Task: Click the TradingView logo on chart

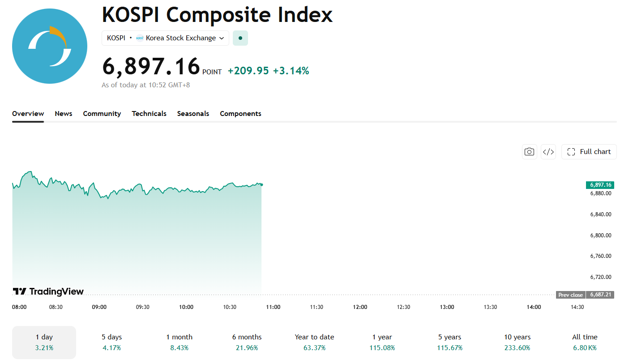Action: tap(48, 291)
